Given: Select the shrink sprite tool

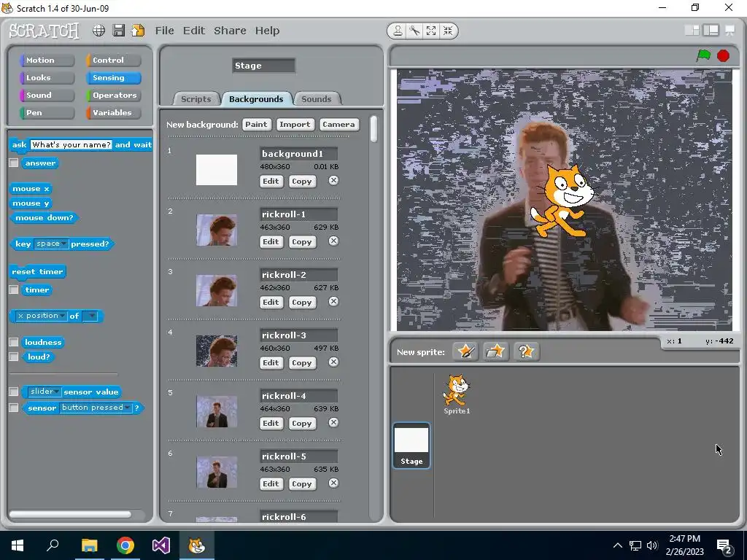Looking at the screenshot, I should (448, 31).
